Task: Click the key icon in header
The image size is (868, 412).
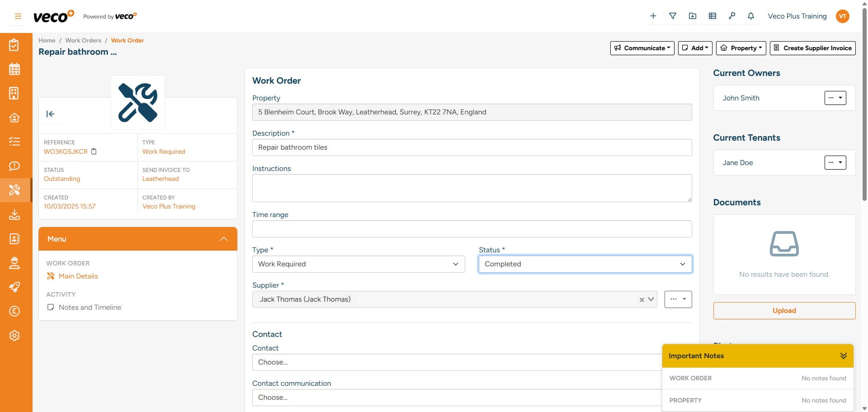Action: (731, 16)
